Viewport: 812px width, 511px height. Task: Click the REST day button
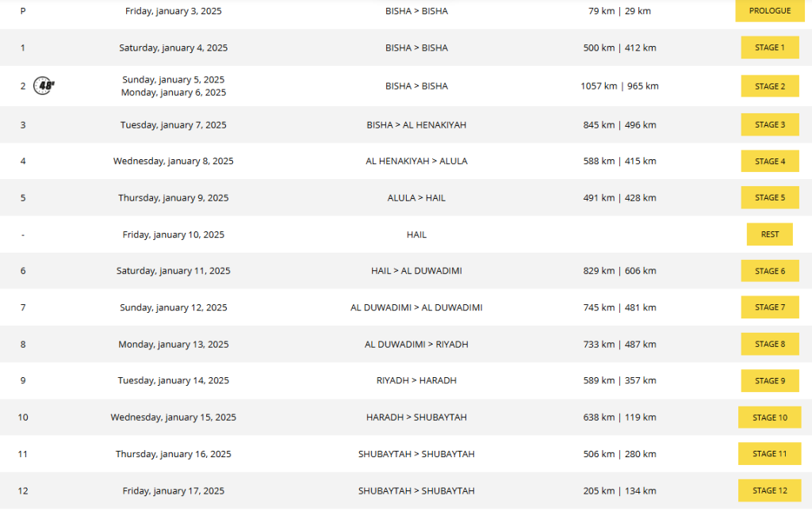tap(769, 235)
